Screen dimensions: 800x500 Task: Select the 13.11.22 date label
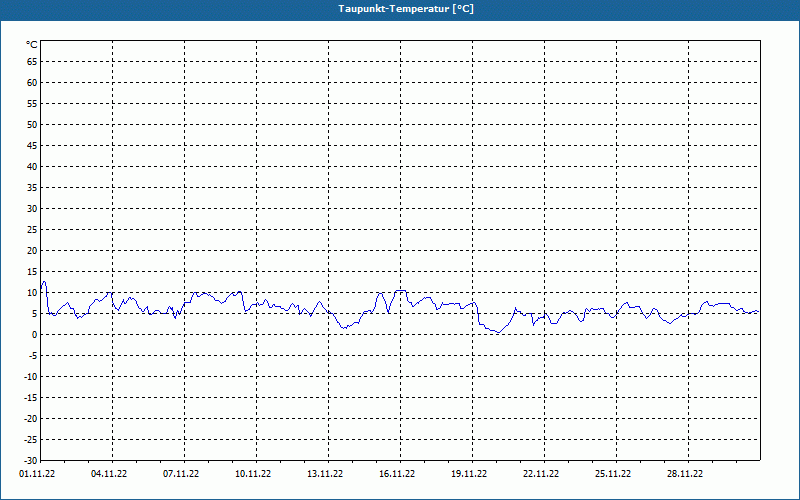tap(325, 474)
